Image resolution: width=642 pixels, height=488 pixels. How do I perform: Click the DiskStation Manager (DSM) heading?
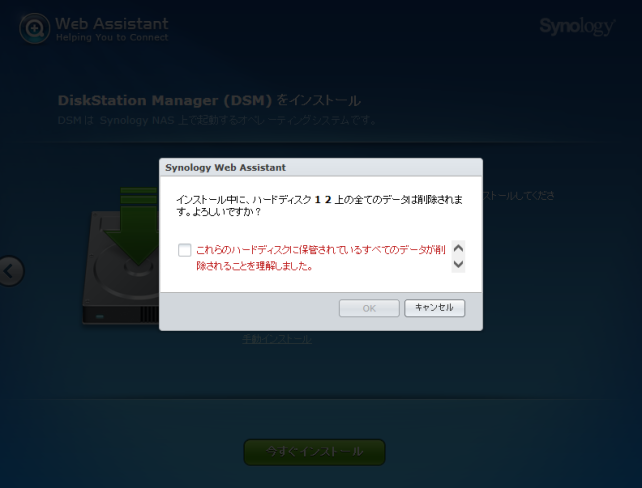(209, 100)
